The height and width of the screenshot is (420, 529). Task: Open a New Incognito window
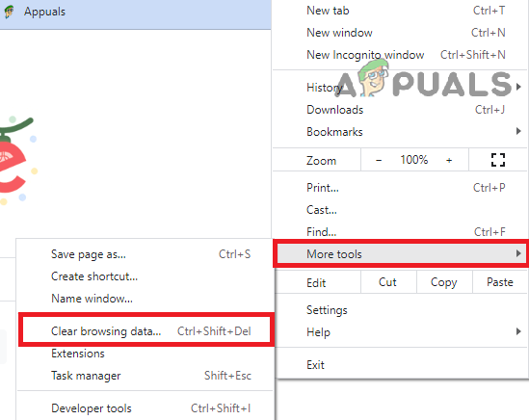(x=400, y=55)
